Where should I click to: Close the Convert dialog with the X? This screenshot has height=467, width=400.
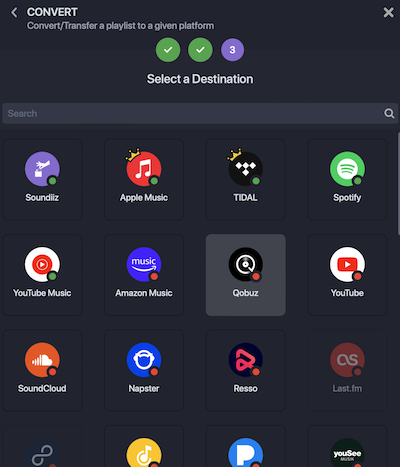click(x=388, y=13)
